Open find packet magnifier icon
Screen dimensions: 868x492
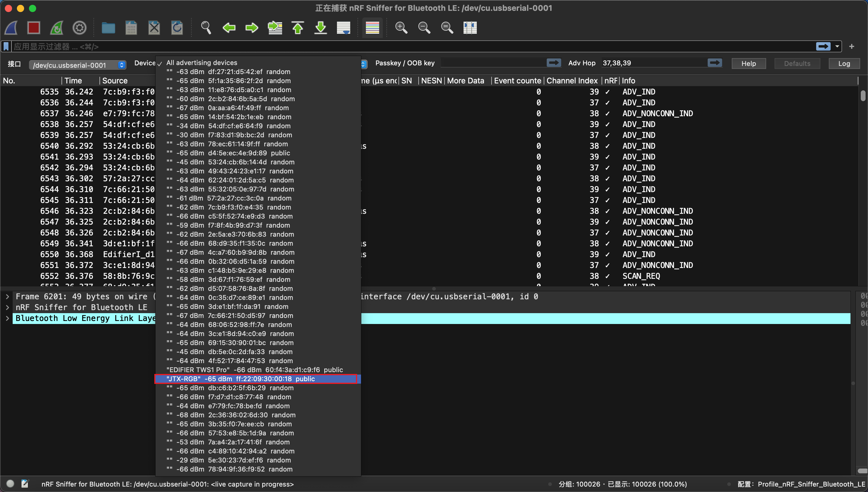(x=206, y=27)
